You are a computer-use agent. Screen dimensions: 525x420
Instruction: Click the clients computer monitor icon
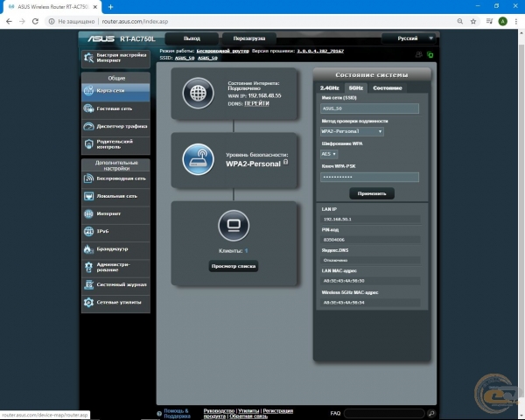click(x=233, y=226)
